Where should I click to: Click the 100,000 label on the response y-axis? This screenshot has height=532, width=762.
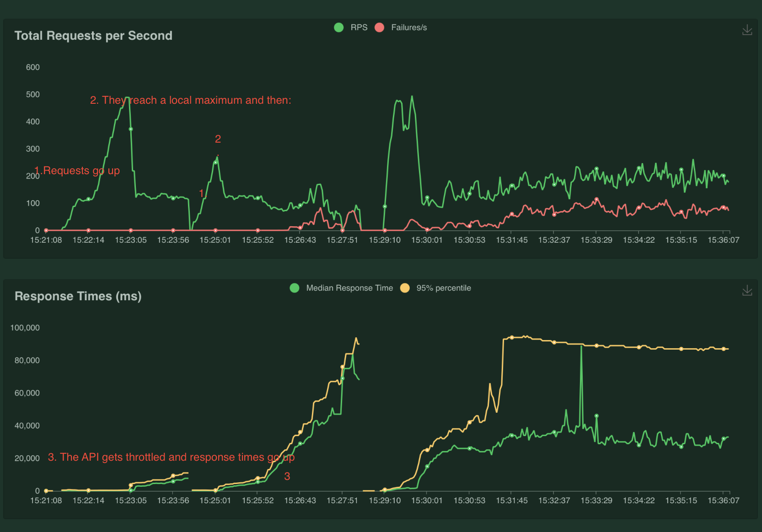[x=25, y=328]
